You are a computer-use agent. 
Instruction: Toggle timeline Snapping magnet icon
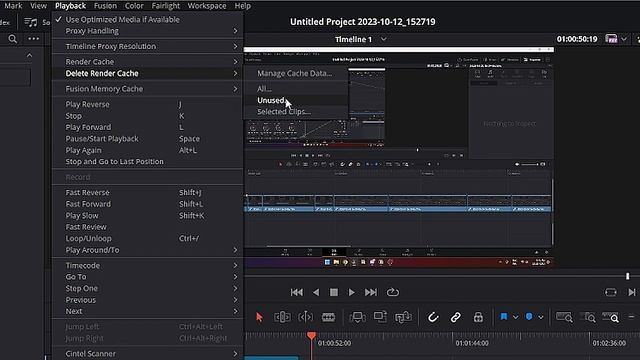[433, 317]
